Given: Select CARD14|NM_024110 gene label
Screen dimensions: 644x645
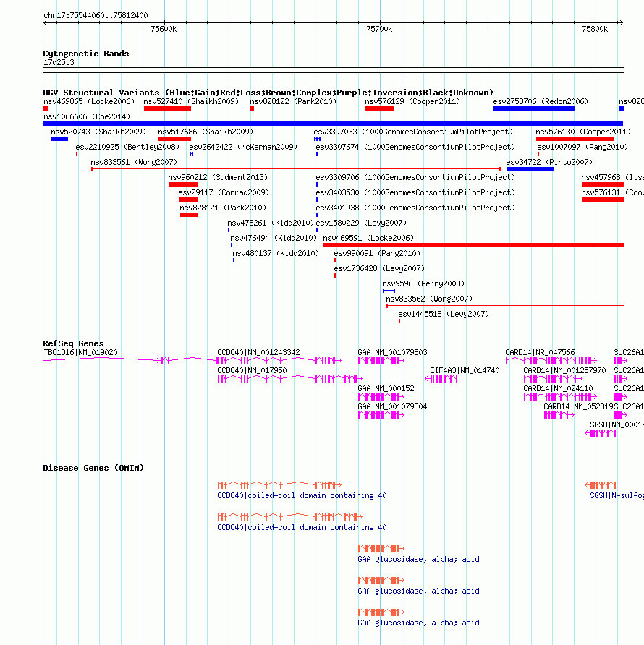Looking at the screenshot, I should [558, 389].
